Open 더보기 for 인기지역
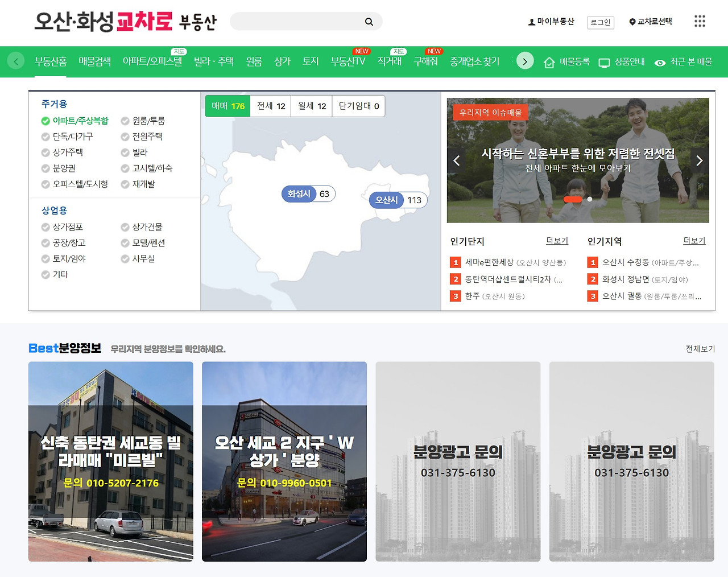 (694, 241)
